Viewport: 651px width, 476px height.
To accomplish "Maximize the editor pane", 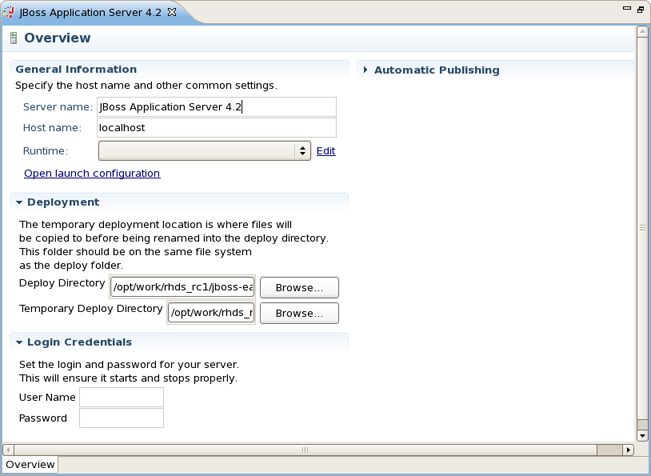I will pos(641,9).
